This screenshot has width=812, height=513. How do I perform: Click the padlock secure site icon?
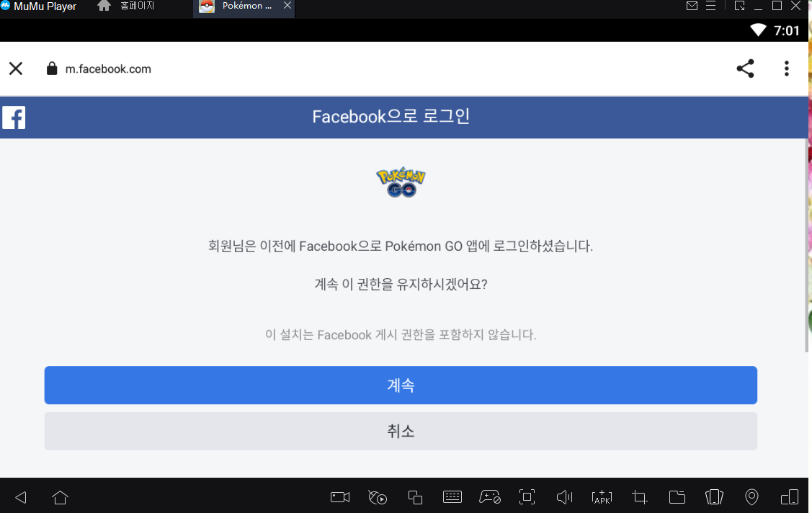click(x=52, y=68)
